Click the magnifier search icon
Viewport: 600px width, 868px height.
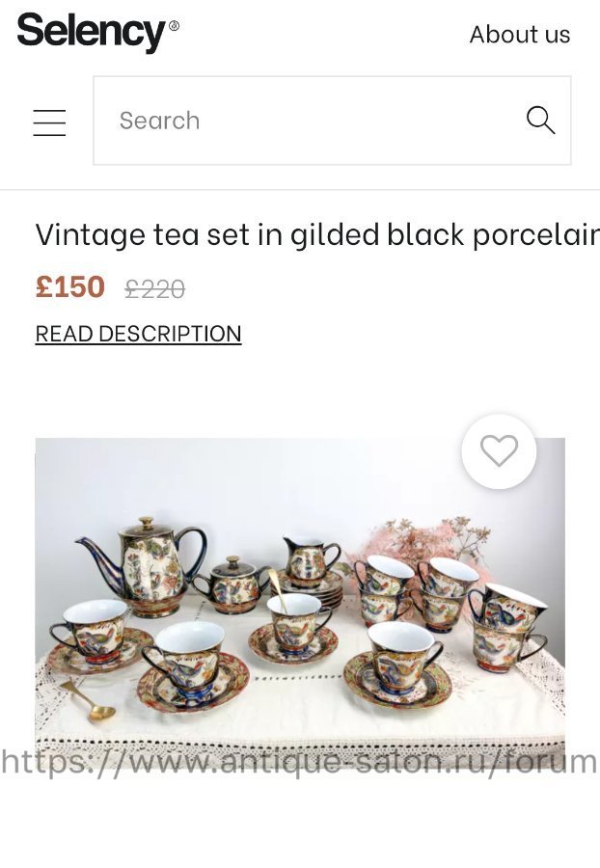tap(540, 121)
